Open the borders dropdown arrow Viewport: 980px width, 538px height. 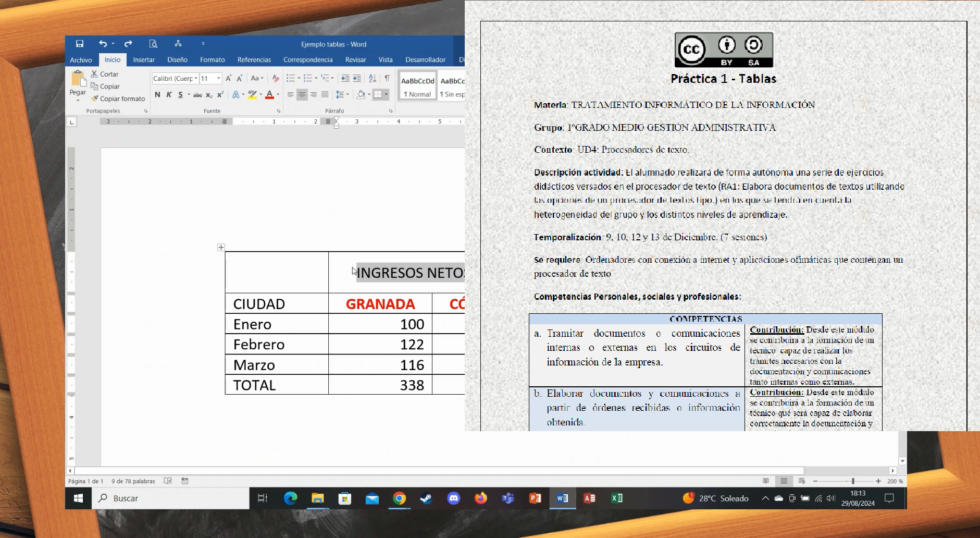(x=387, y=94)
